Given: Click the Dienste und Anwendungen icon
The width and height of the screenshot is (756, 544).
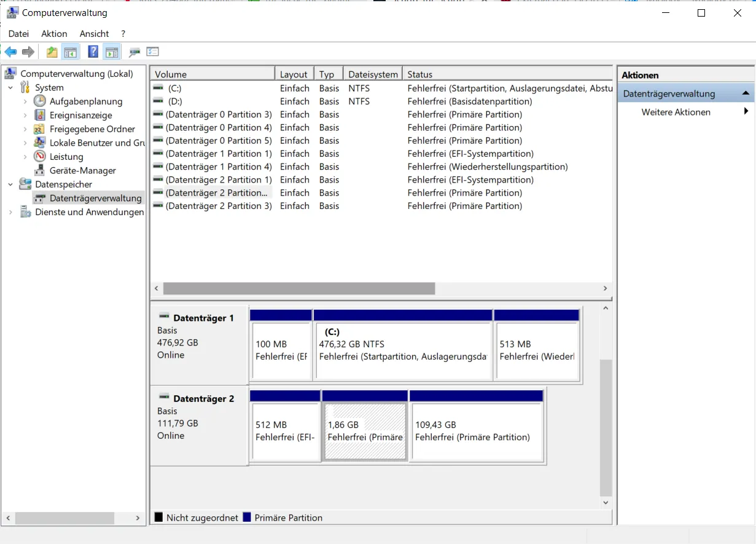Looking at the screenshot, I should [25, 211].
